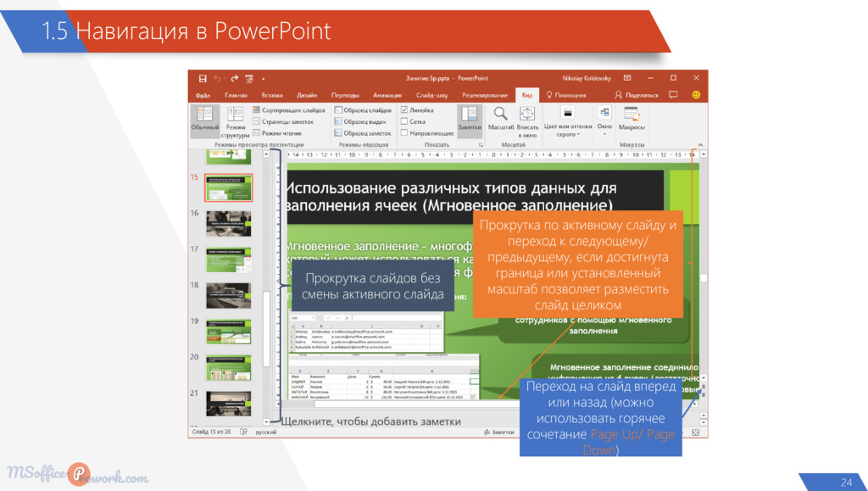The width and height of the screenshot is (868, 491).
Task: Switch to Режим чтения view
Action: pyautogui.click(x=277, y=133)
